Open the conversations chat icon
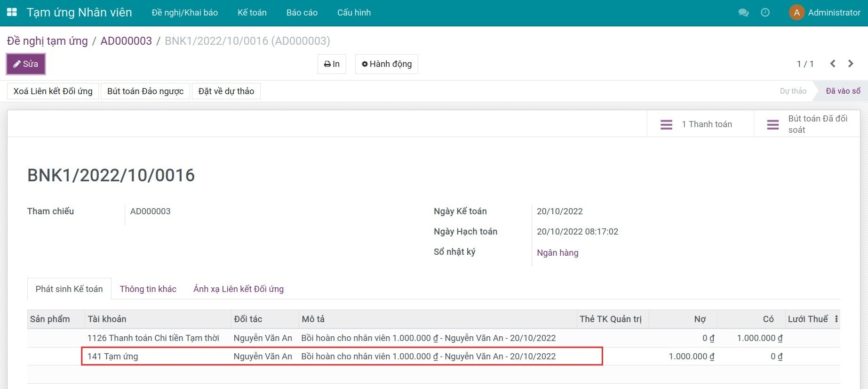Image resolution: width=868 pixels, height=389 pixels. (743, 13)
